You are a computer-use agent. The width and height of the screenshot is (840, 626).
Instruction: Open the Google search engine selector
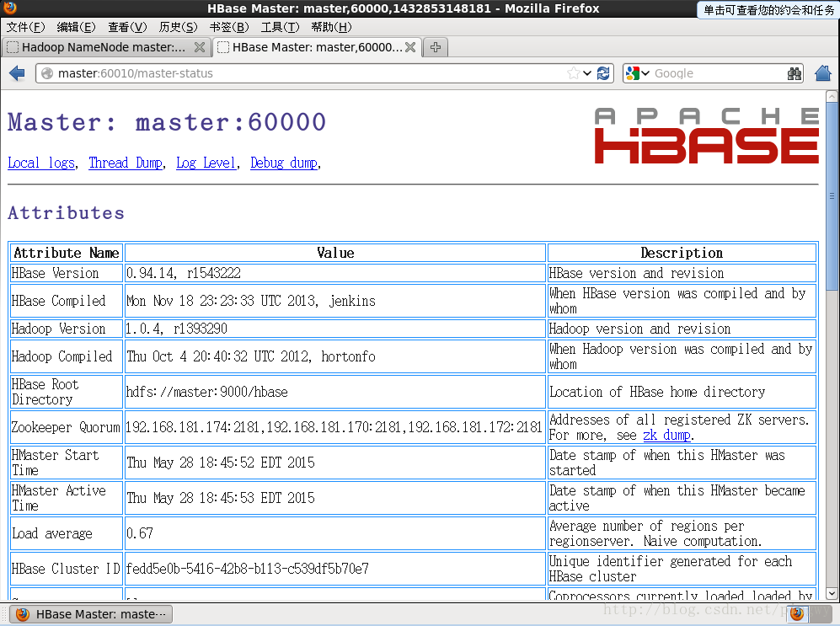coord(638,73)
